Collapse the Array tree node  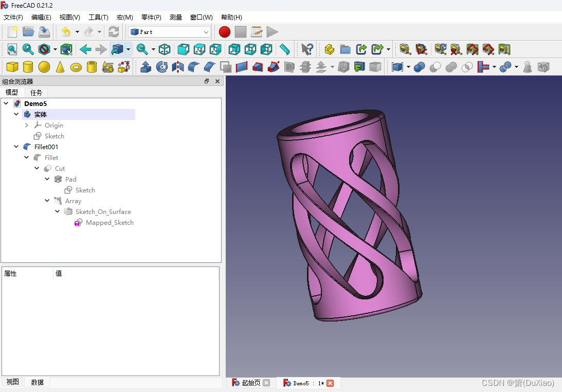pyautogui.click(x=47, y=201)
